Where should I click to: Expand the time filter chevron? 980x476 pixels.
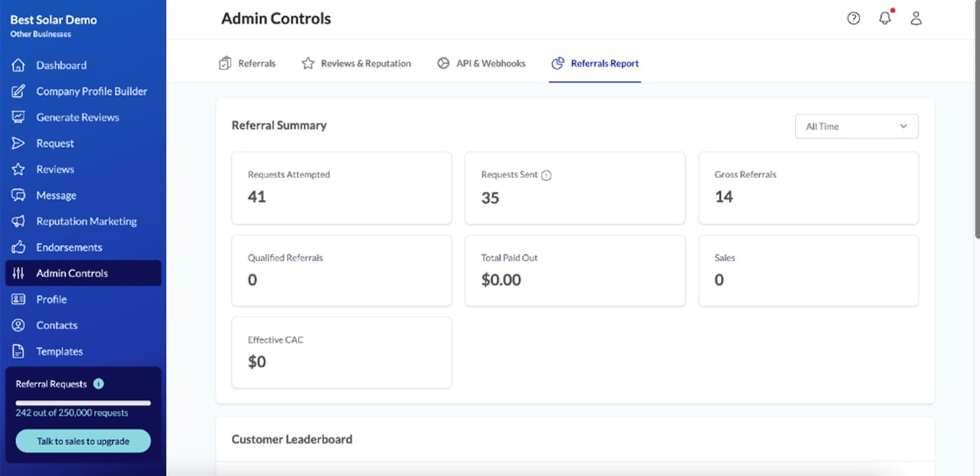(x=903, y=126)
